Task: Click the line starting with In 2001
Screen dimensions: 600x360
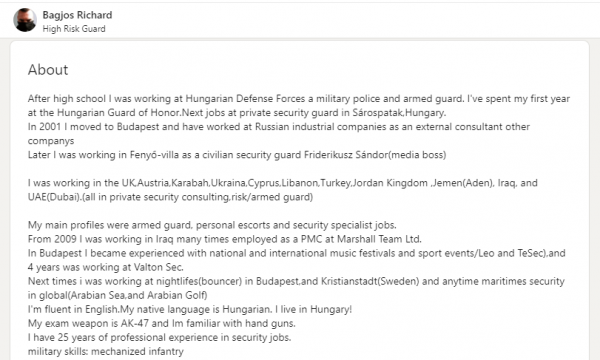Action: [x=279, y=127]
